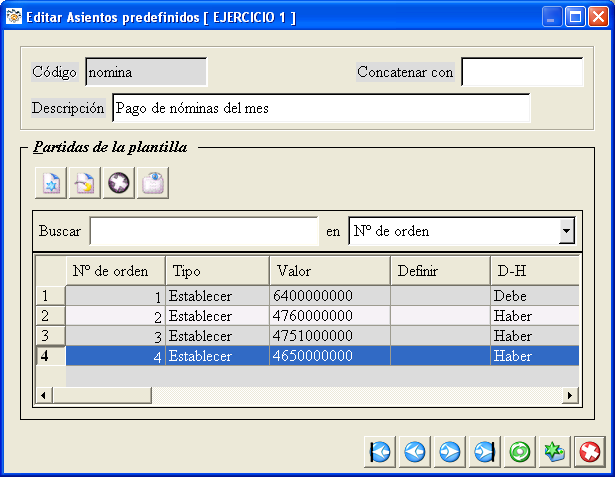Click the edit entry line document icon
The width and height of the screenshot is (615, 477).
click(x=85, y=183)
